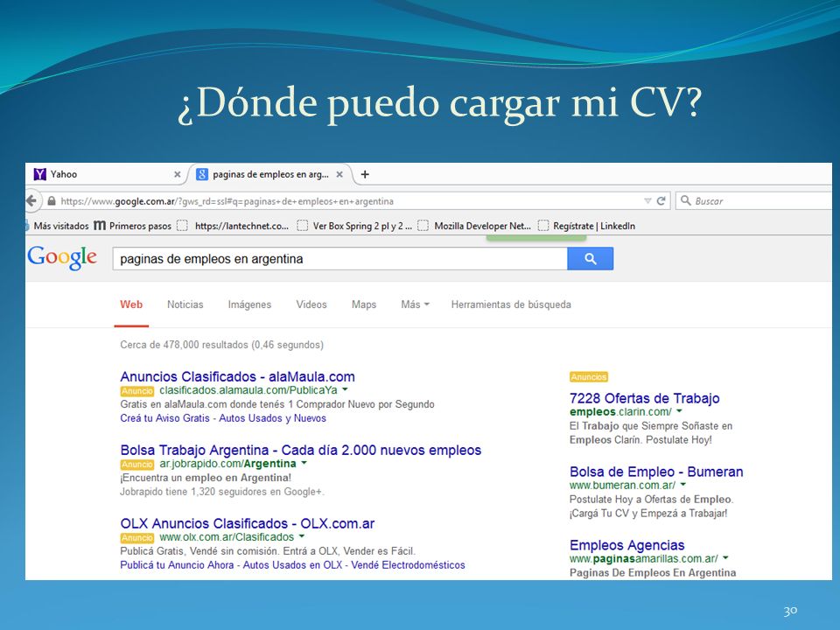Viewport: 840px width, 630px height.
Task: Select the Web results tab
Action: [131, 304]
